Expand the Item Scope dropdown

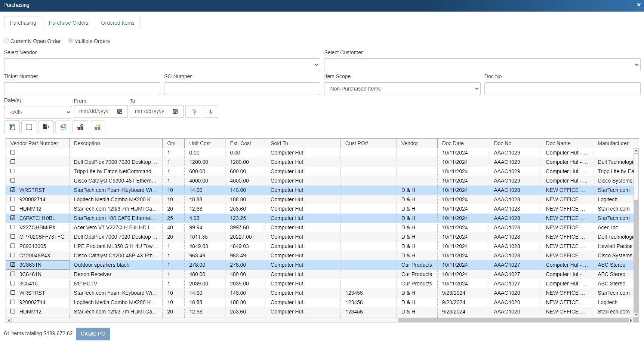point(402,89)
